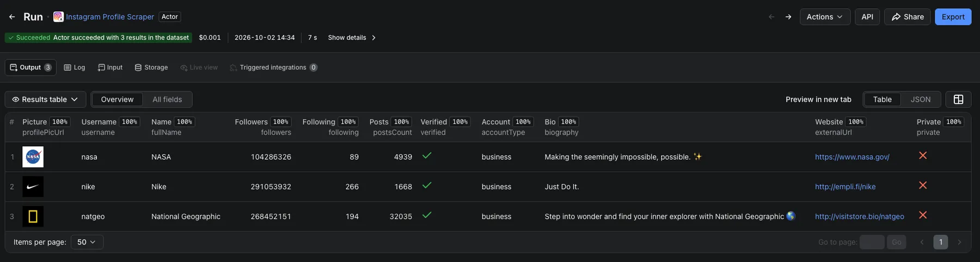Viewport: 980px width, 262px height.
Task: Click the Nike profile picture thumbnail
Action: coord(33,186)
